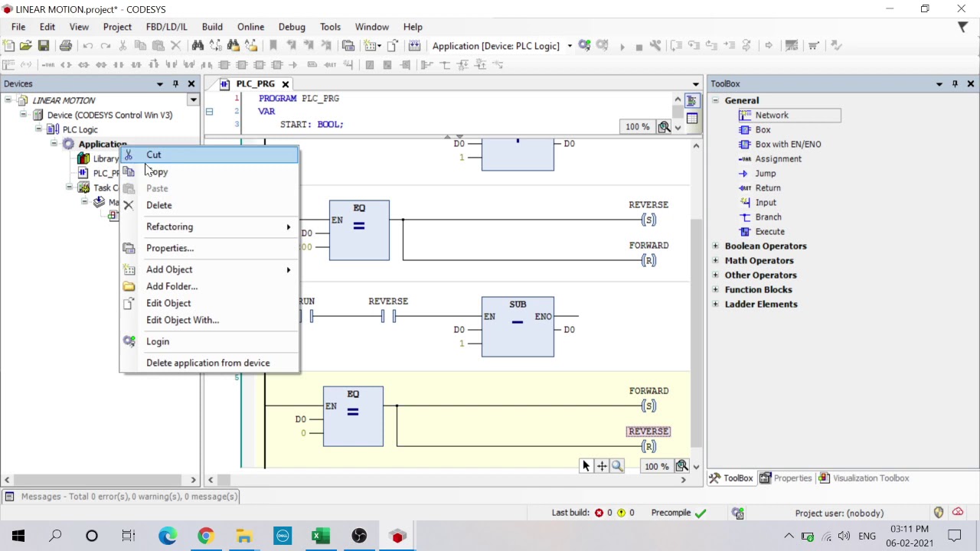980x551 pixels.
Task: Select the Network element in ToolBox
Action: coord(789,115)
